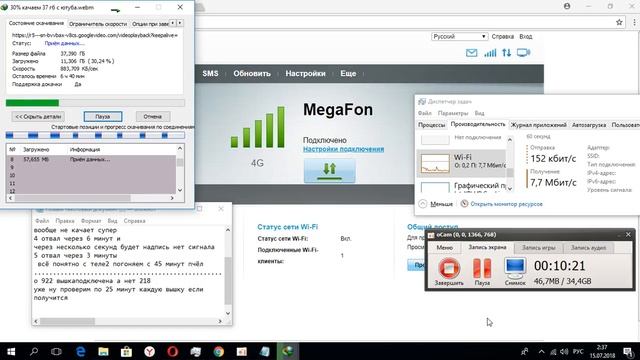
Task: Open SMS section in MegaFon navigation
Action: point(210,73)
